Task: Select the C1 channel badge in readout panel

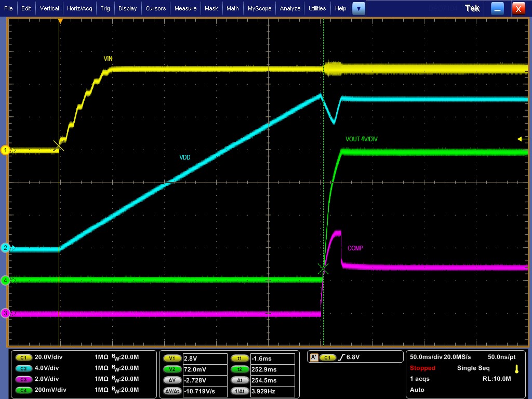Action: pyautogui.click(x=23, y=357)
